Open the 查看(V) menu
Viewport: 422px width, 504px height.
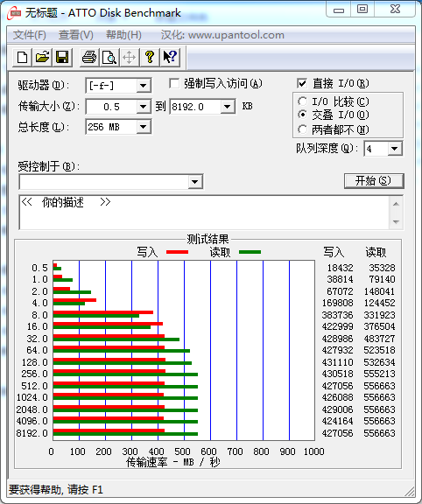pos(76,35)
